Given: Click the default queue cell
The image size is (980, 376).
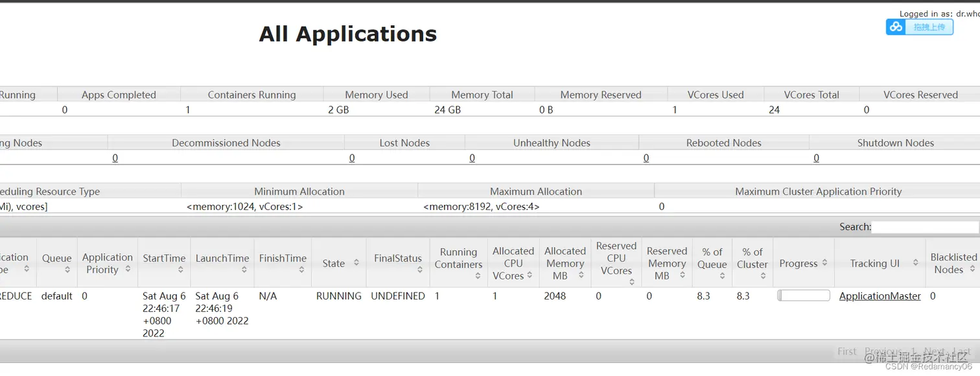Looking at the screenshot, I should tap(57, 296).
